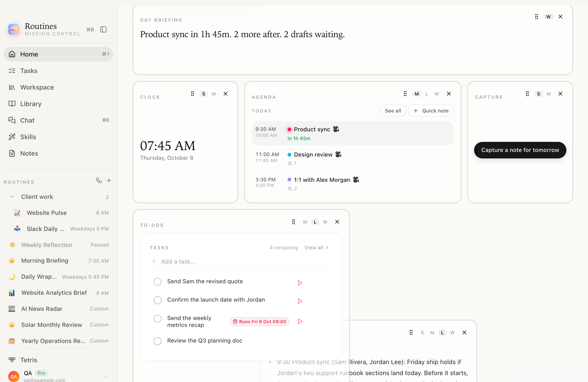The image size is (588, 382).
Task: Check off Confirm the launch date with Jordan
Action: (157, 300)
